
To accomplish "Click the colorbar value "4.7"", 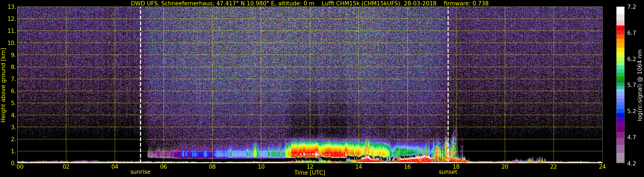I will [x=632, y=137].
